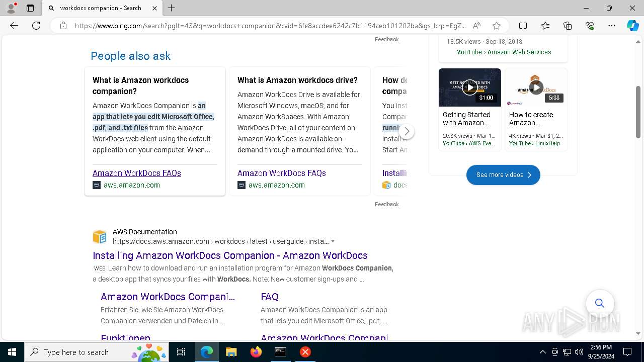Click aws.amazon.com under companion card
Screen dimensions: 644x362
click(132, 185)
